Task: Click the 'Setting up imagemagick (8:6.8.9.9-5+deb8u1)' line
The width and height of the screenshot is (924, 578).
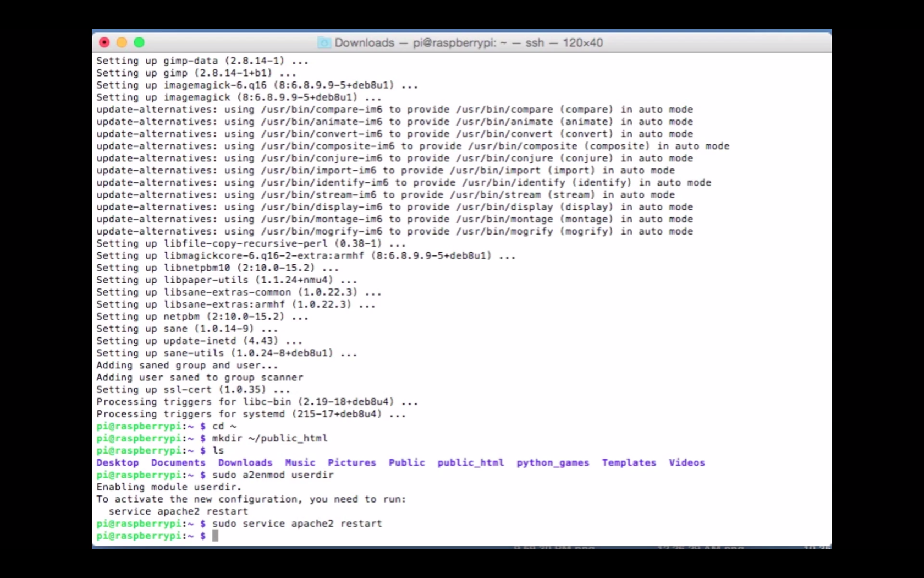Action: (x=239, y=97)
